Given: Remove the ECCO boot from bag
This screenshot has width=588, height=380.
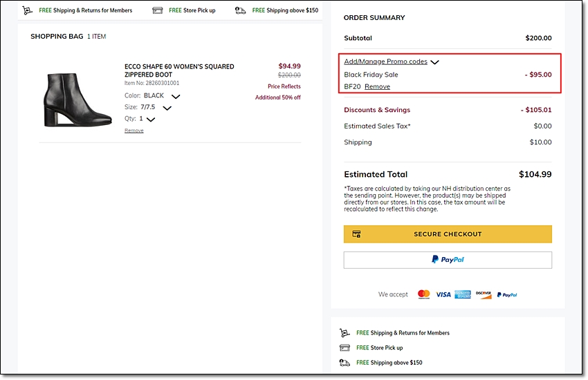Looking at the screenshot, I should click(x=134, y=131).
